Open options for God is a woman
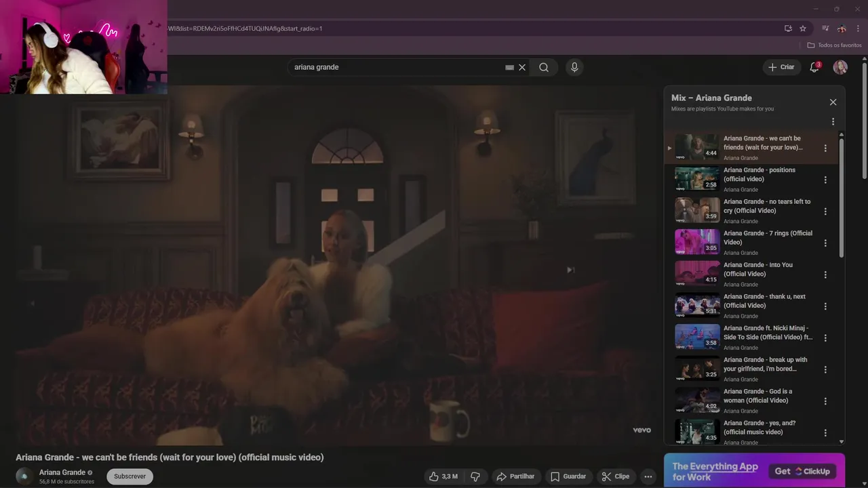Image resolution: width=868 pixels, height=488 pixels. (825, 401)
